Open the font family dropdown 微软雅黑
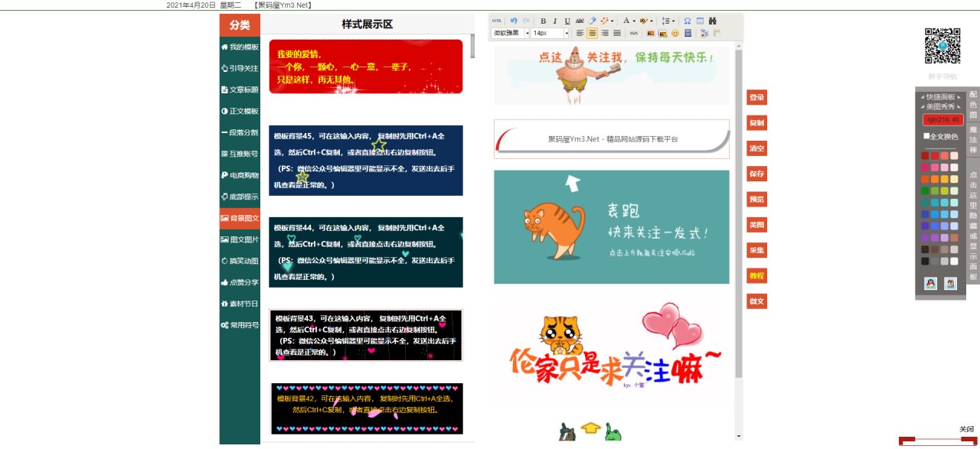Viewport: 980px width, 449px height. pos(510,34)
